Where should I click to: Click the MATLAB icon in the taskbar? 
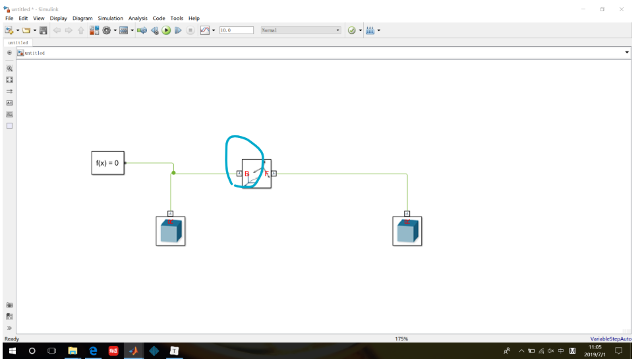pyautogui.click(x=134, y=351)
